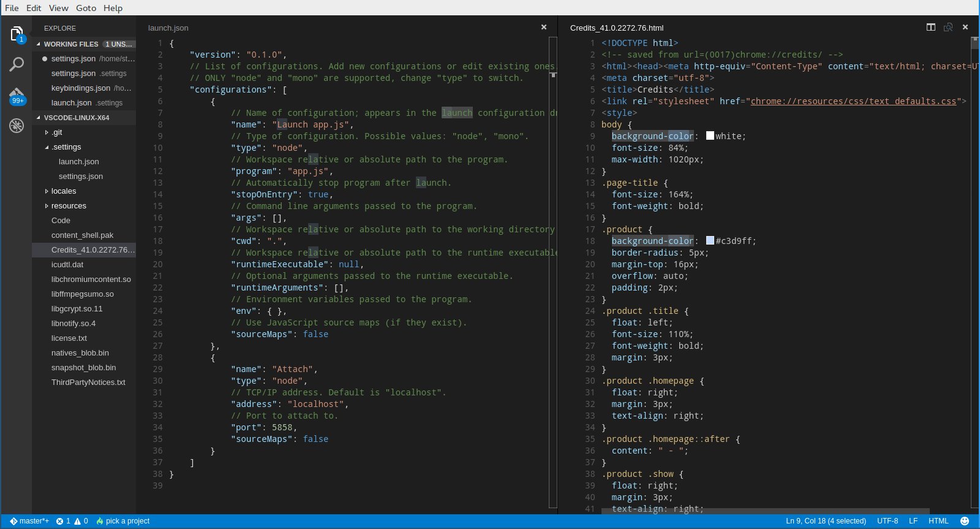The height and width of the screenshot is (529, 980).
Task: Click the UTF-8 encoding status
Action: tap(888, 521)
